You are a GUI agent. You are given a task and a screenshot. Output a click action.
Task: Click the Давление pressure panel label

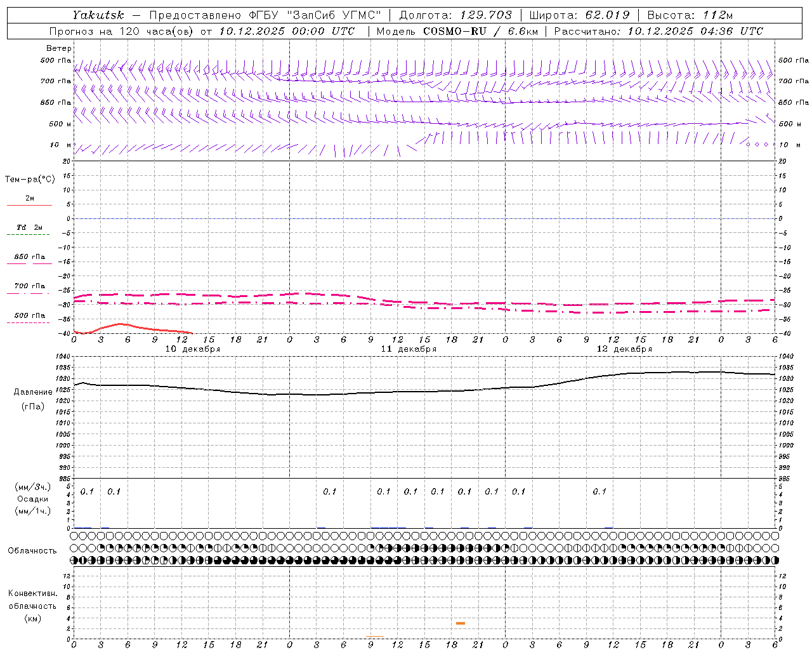pos(33,392)
